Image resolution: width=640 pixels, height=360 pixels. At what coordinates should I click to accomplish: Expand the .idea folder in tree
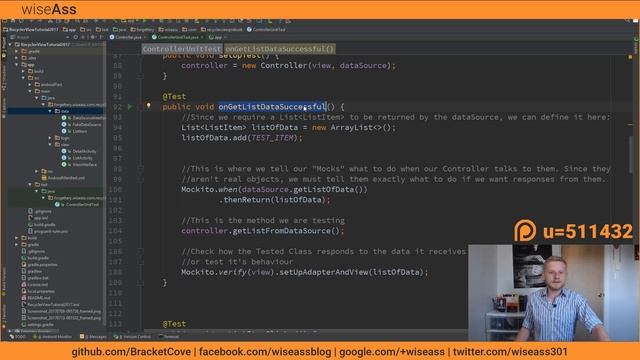[17, 58]
